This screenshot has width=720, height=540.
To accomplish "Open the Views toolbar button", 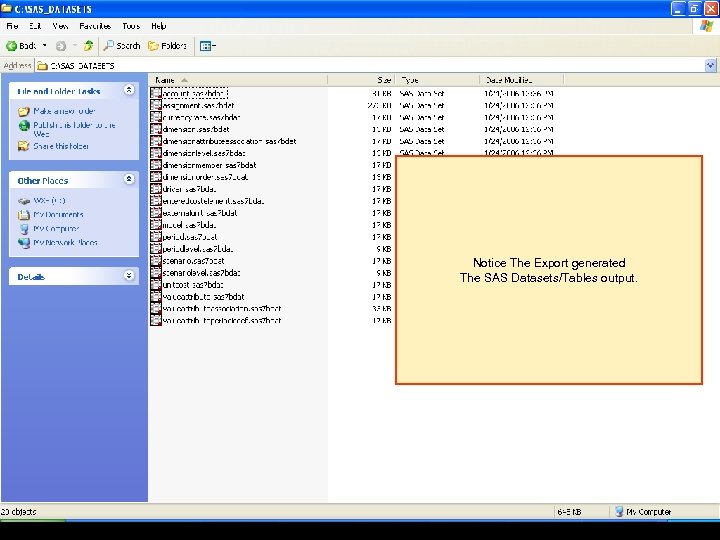I will click(x=208, y=46).
